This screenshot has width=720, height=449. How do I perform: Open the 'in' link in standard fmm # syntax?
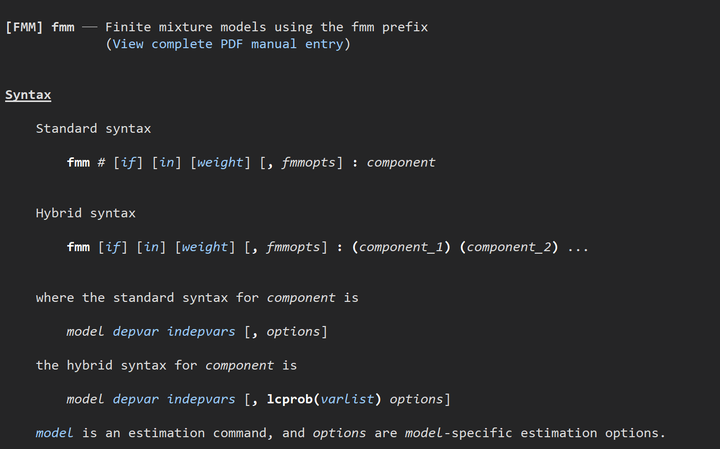[x=167, y=163]
